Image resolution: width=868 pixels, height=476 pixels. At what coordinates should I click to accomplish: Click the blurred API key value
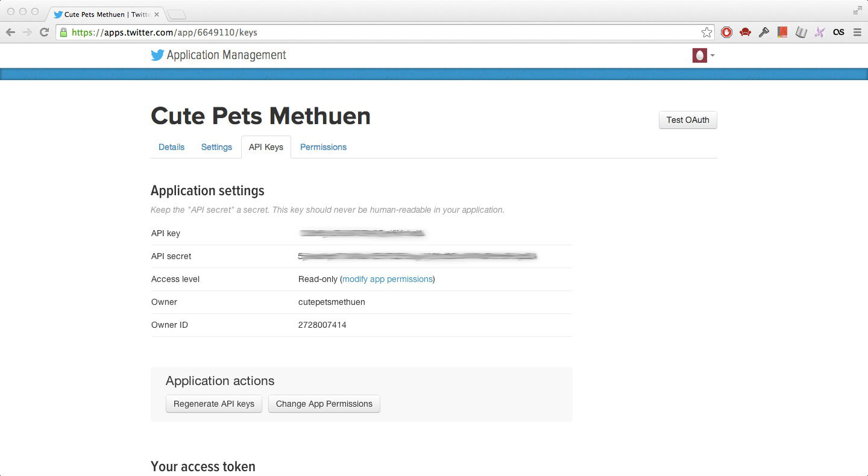pos(362,233)
